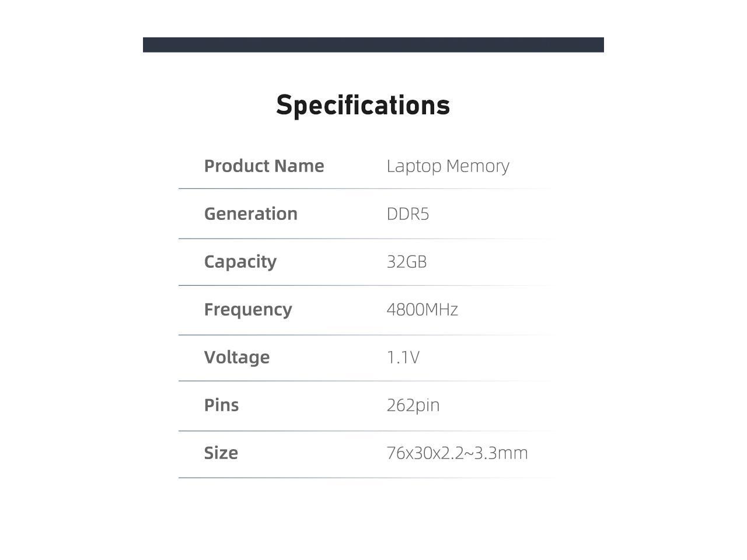Click the 76x30x2.2~3.3mm dimensions value
747x560 pixels.
pos(457,453)
